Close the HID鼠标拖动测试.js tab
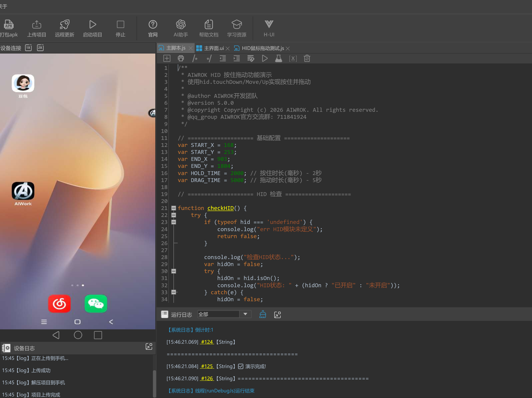This screenshot has height=398, width=532. (288, 49)
